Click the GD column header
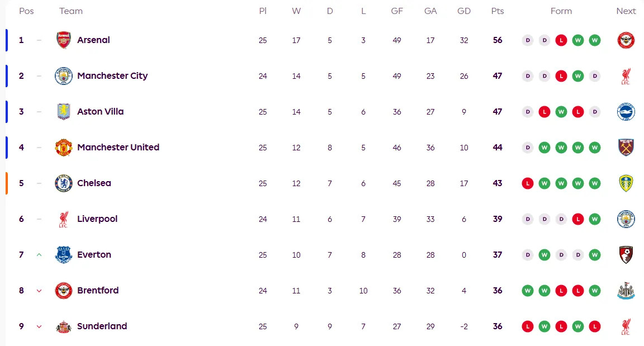The image size is (644, 346). pos(463,11)
